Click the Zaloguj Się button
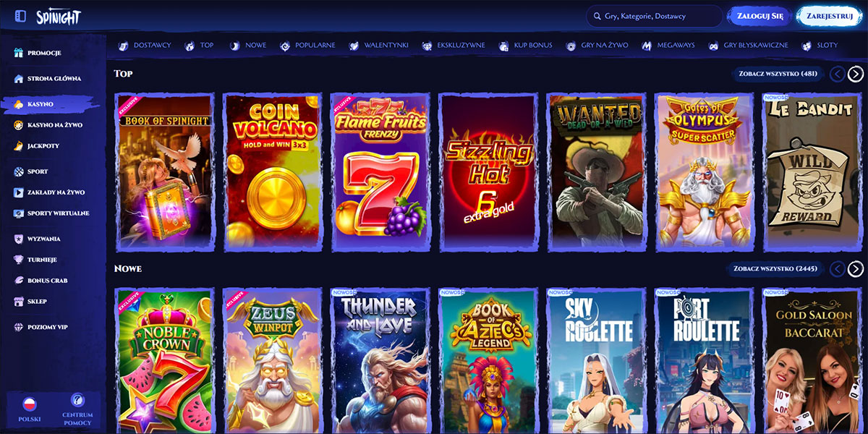The image size is (868, 434). pos(759,15)
